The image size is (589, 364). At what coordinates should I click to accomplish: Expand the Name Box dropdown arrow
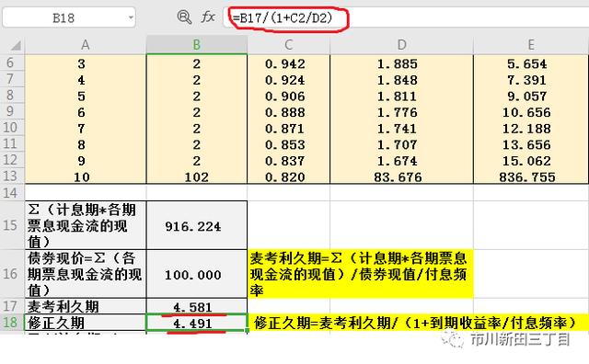tap(131, 17)
